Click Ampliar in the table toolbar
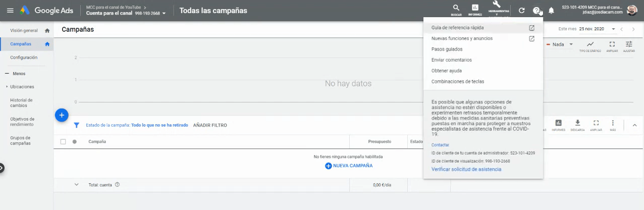The height and width of the screenshot is (210, 644). (596, 125)
